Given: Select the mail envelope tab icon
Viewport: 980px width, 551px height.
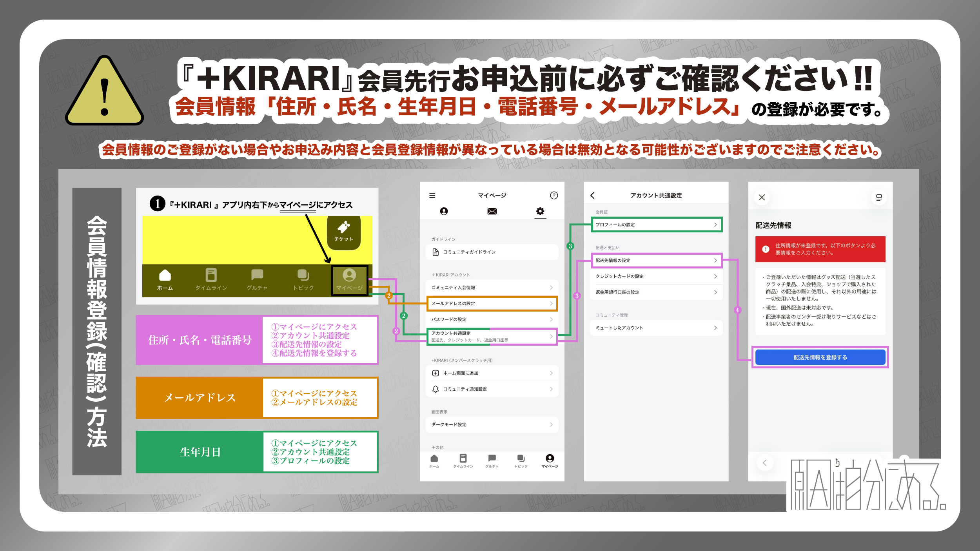Looking at the screenshot, I should coord(492,211).
